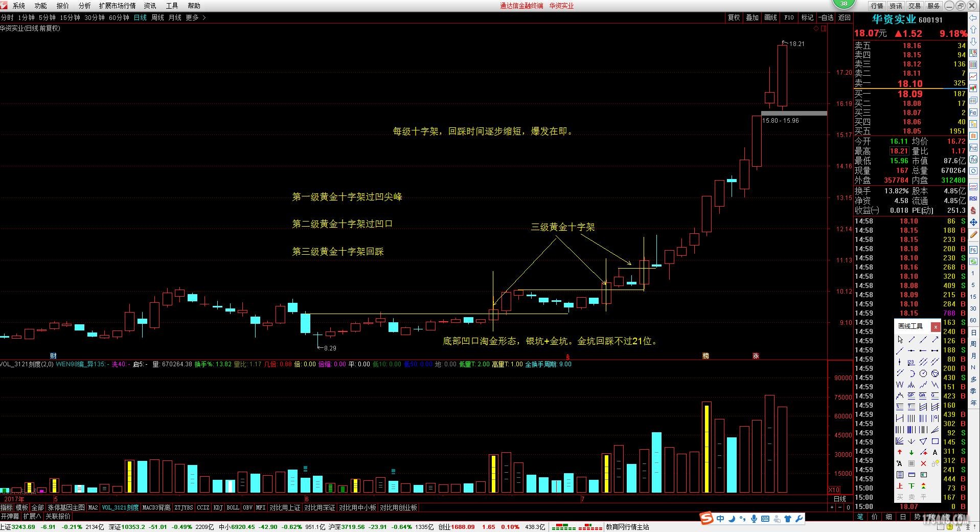980x532 pixels.
Task: Open the 工具 menu
Action: coord(172,6)
